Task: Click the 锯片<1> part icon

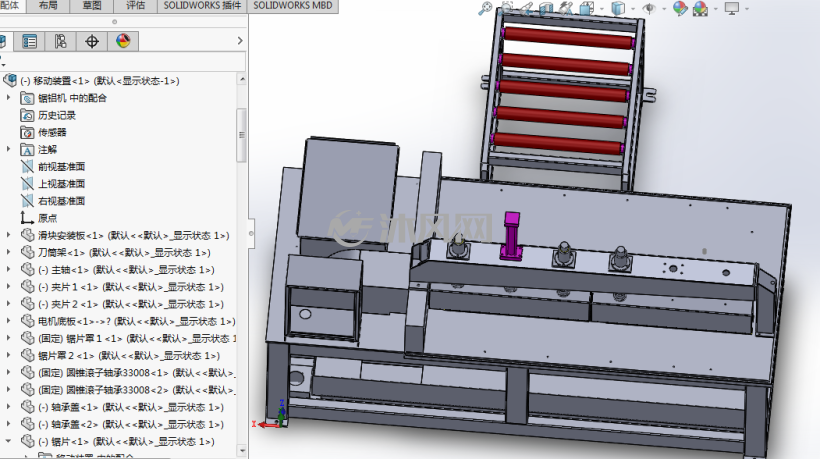Action: [x=28, y=441]
